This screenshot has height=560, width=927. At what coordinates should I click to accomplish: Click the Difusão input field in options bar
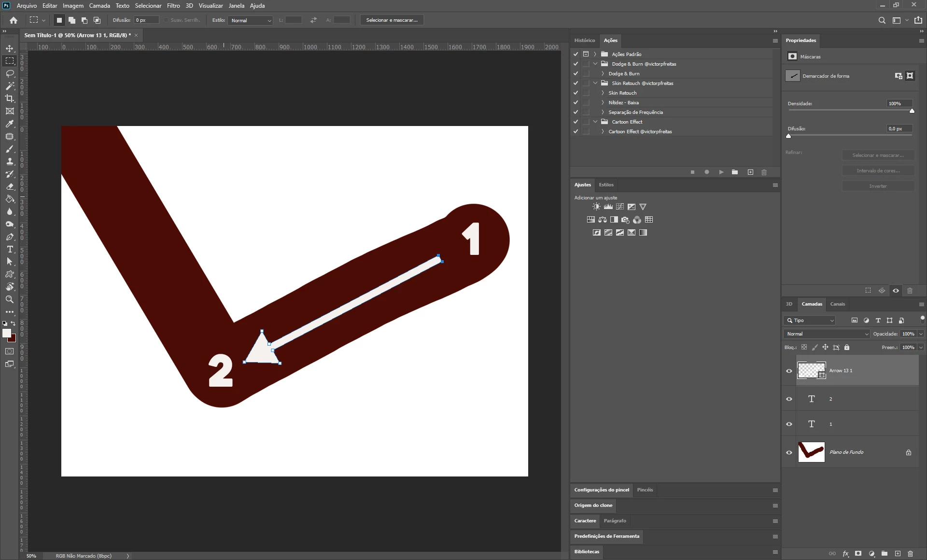[146, 20]
